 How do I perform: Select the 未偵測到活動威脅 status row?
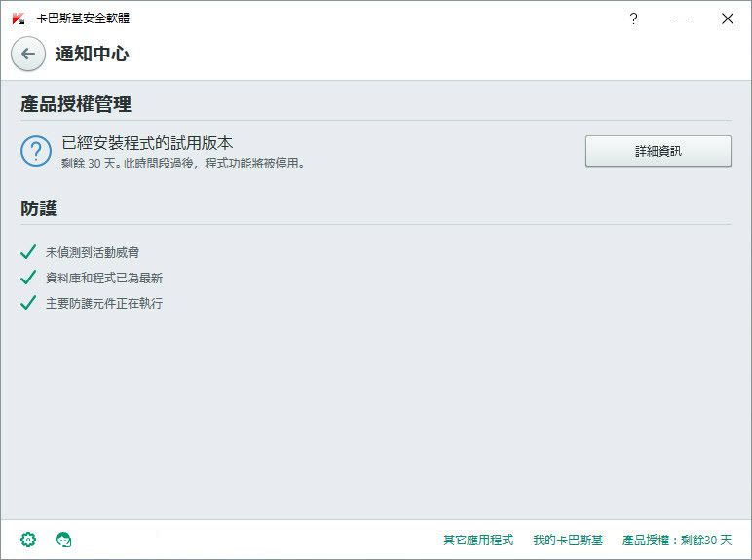coord(80,252)
